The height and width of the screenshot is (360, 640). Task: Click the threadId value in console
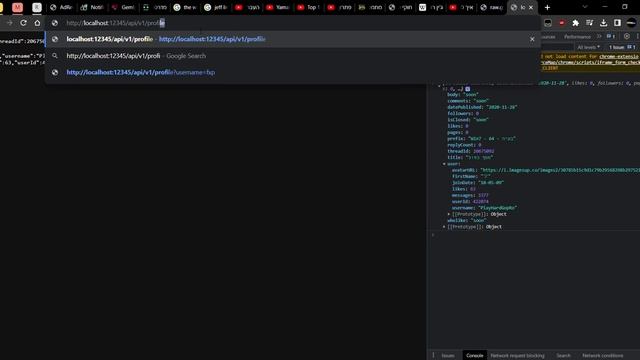click(x=484, y=151)
